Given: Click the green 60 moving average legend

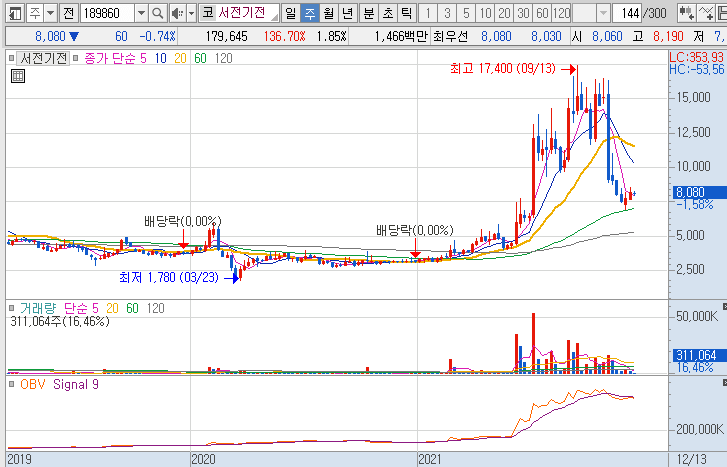Looking at the screenshot, I should (200, 58).
